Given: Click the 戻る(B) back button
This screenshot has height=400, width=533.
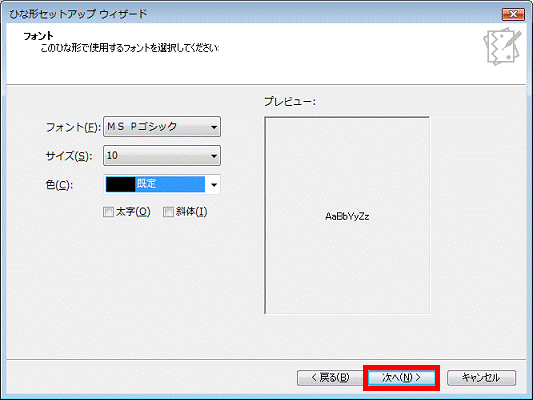Looking at the screenshot, I should point(330,378).
